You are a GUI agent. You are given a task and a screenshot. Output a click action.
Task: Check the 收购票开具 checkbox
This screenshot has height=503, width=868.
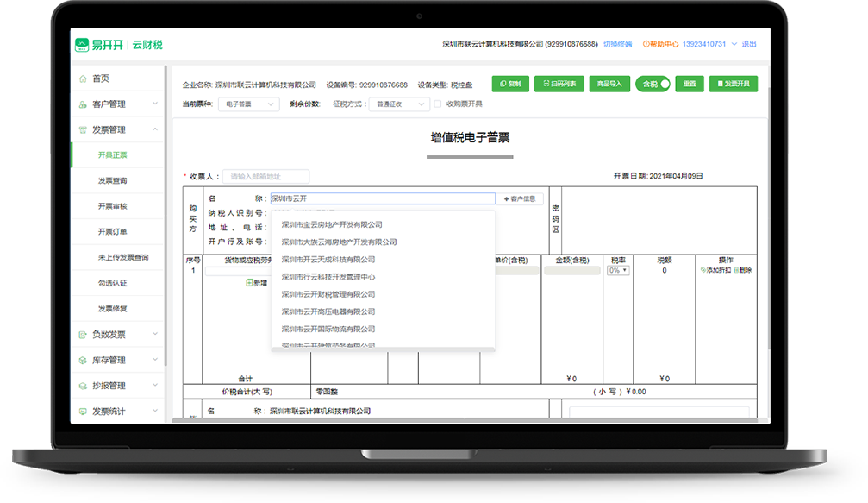click(438, 104)
